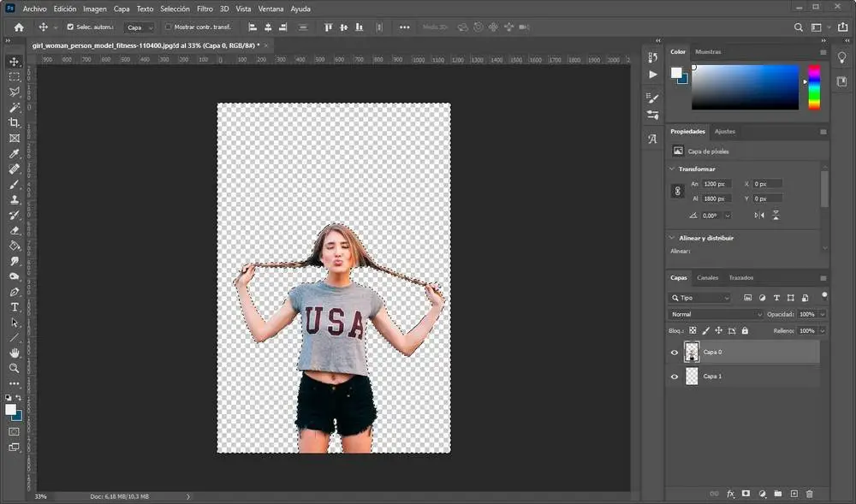Select the Hand tool

coord(15,353)
